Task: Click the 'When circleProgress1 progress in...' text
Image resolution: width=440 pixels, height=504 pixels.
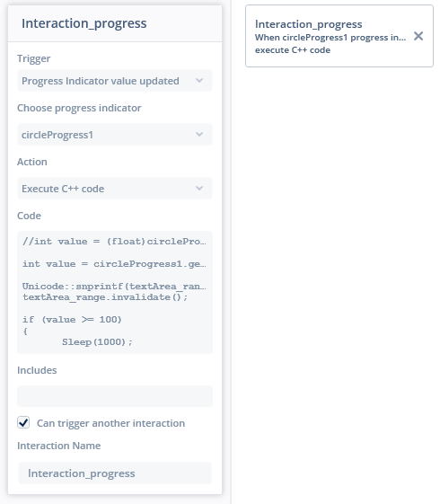Action: click(330, 38)
